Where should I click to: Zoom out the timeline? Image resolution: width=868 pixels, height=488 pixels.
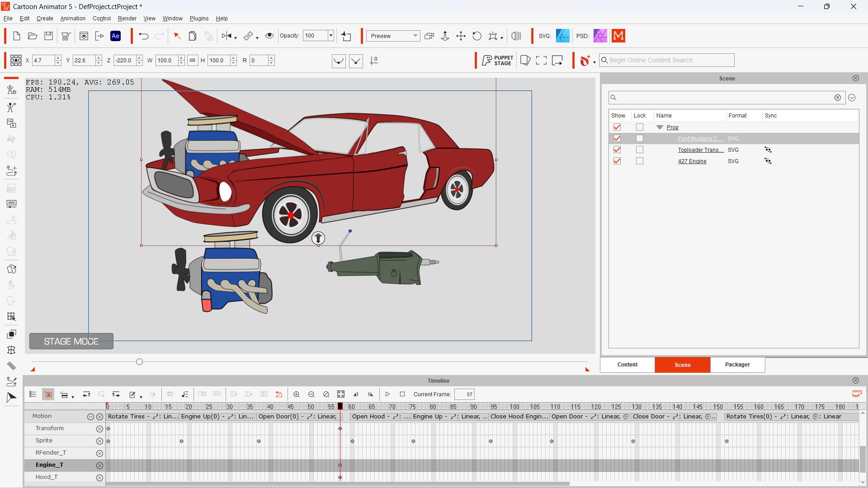[x=311, y=394]
